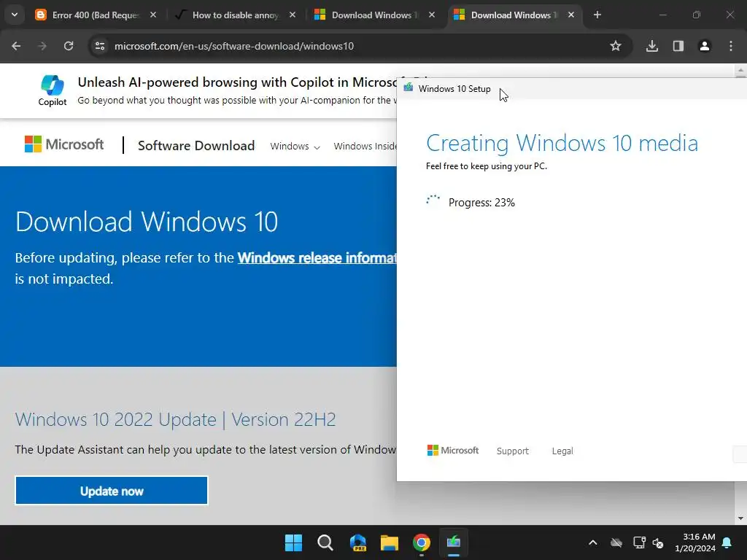Viewport: 747px width, 560px height.
Task: Show hidden system tray icons
Action: 592,542
